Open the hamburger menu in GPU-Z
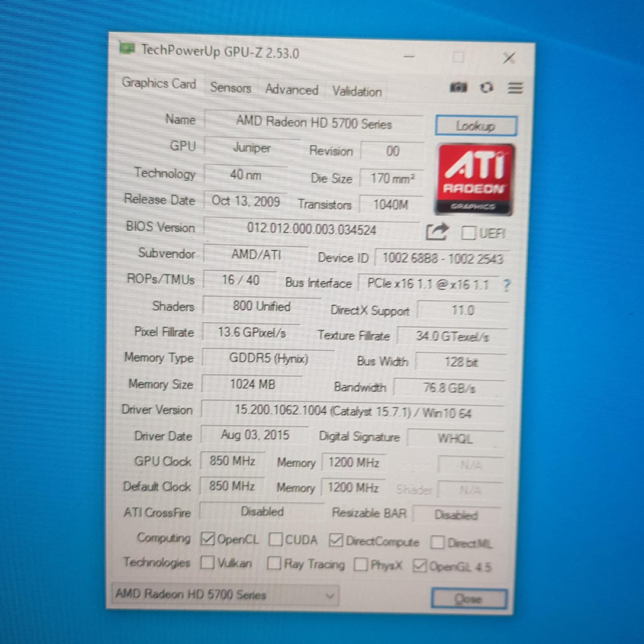644x644 pixels. coord(515,88)
